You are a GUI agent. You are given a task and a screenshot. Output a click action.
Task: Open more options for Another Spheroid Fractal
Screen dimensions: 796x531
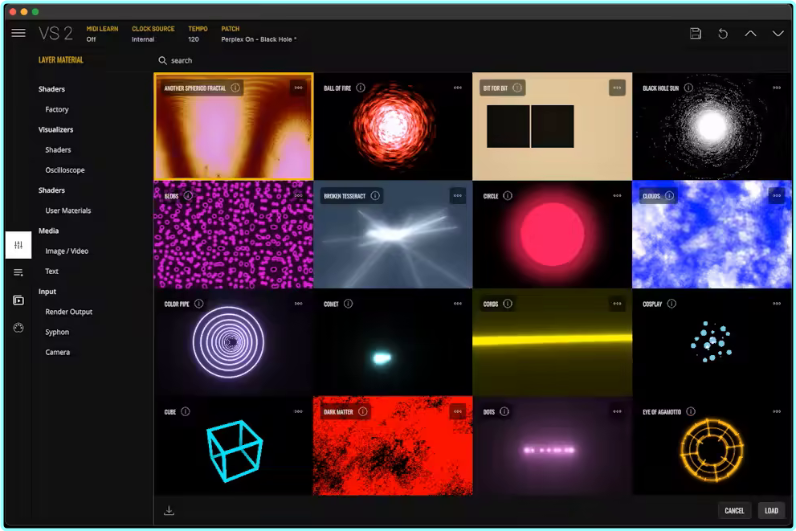click(298, 88)
